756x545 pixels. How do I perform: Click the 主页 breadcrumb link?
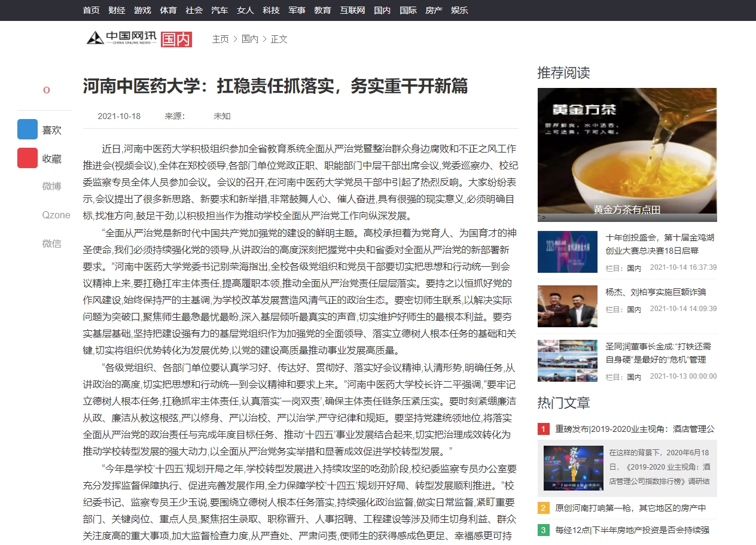[x=220, y=39]
